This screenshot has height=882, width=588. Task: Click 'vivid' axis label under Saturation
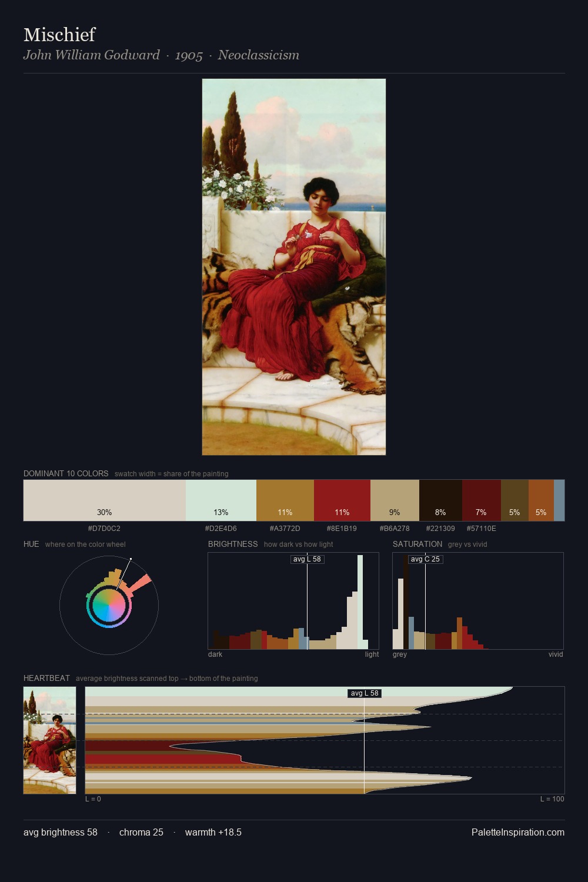tap(556, 654)
